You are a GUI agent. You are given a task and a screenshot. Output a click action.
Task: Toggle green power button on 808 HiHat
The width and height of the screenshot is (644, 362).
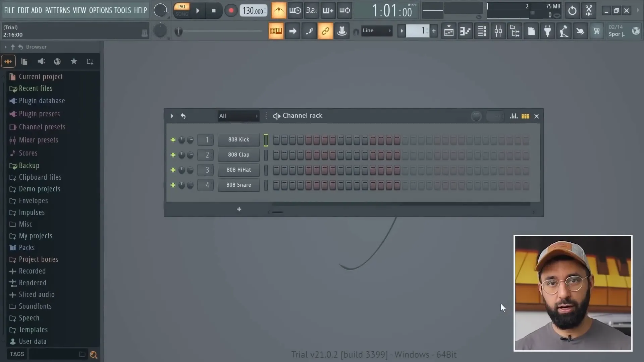(x=173, y=170)
